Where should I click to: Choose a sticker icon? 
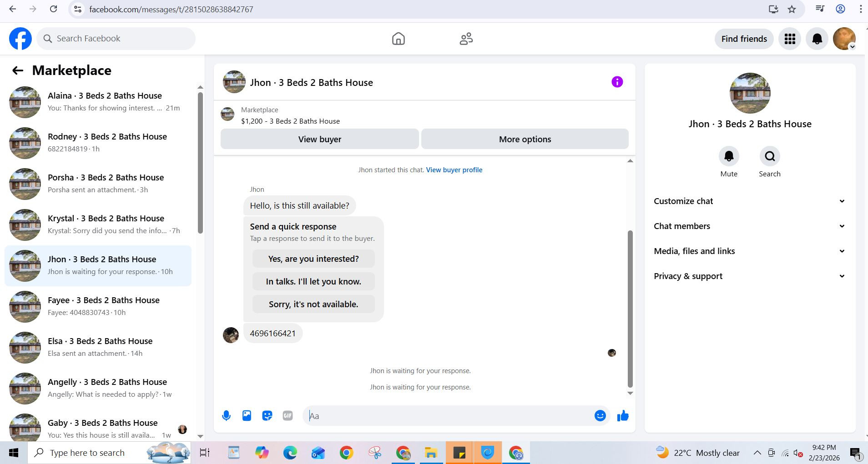pos(267,415)
